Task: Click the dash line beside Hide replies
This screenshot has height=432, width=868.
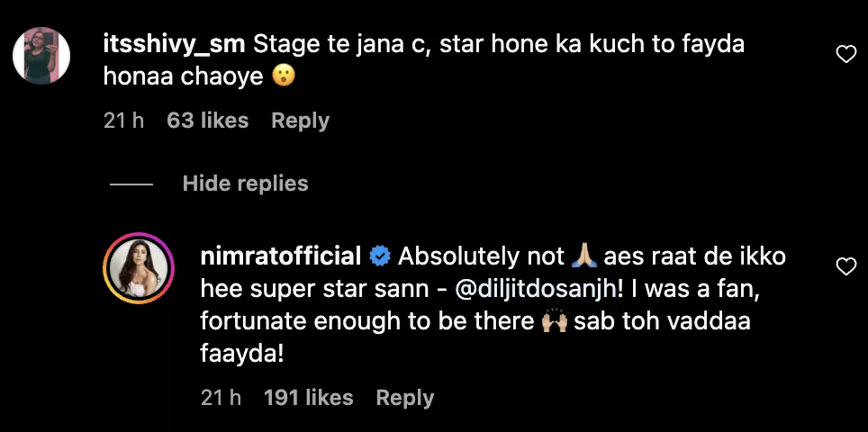Action: (x=131, y=184)
